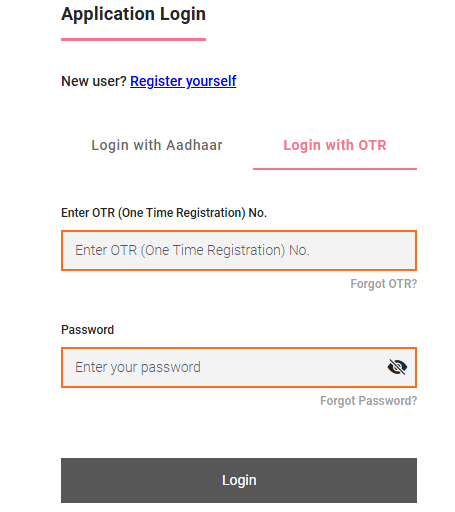Click the pink underline beneath Login with OTR
The width and height of the screenshot is (455, 512).
point(335,169)
